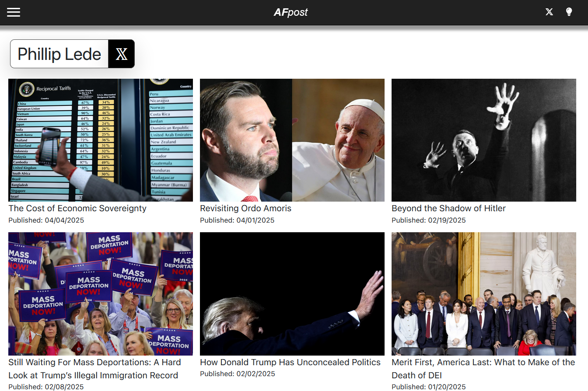Open the Mass Deportation signs thumbnail
This screenshot has width=588, height=391.
101,294
